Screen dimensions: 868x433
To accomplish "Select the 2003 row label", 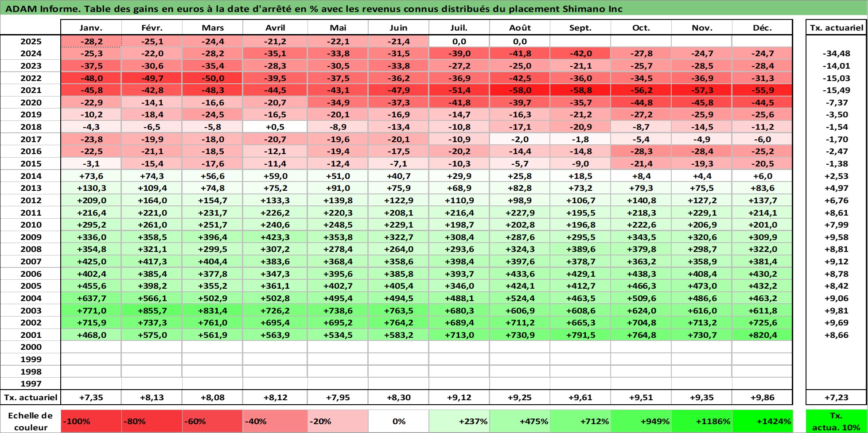I will click(x=31, y=310).
